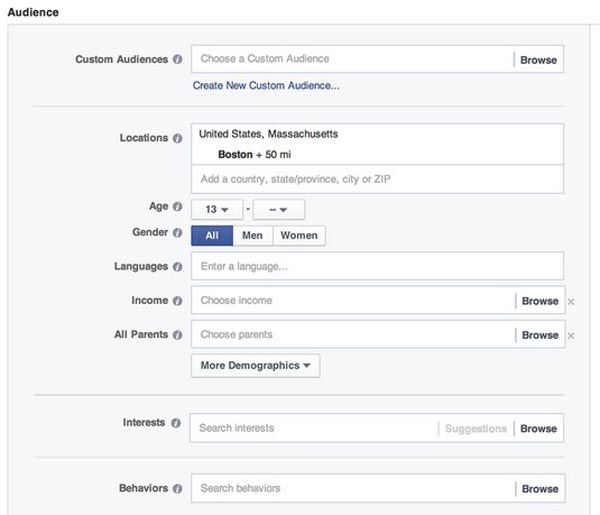Open Create New Custom Audience link
Image resolution: width=600 pixels, height=515 pixels.
pos(266,85)
